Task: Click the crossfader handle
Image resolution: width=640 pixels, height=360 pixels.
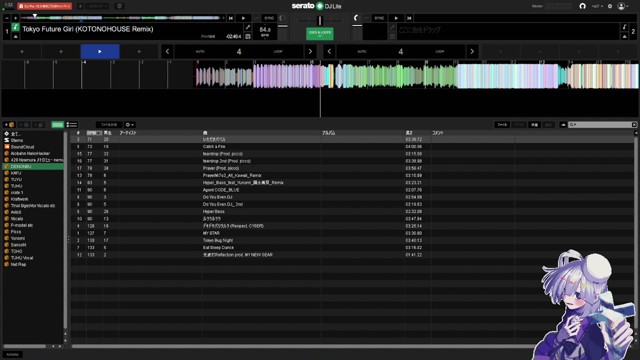Action: 320,20
